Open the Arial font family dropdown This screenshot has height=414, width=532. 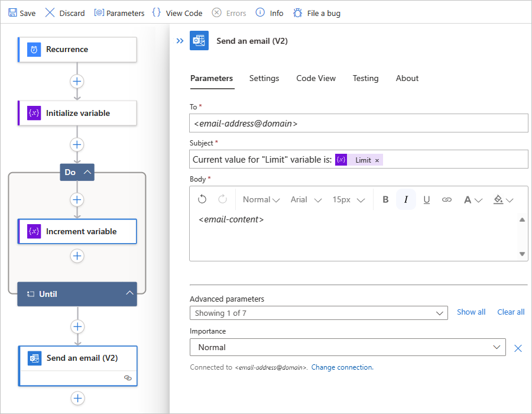tap(306, 200)
